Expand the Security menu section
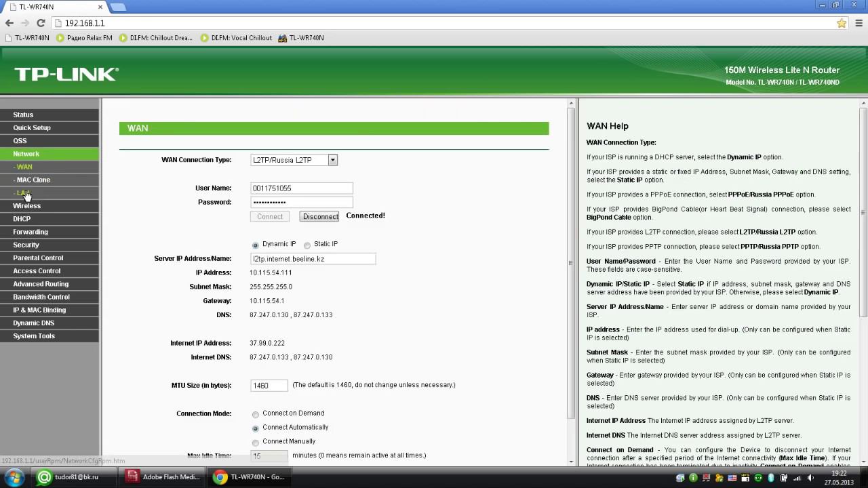The width and height of the screenshot is (868, 488). coord(50,245)
